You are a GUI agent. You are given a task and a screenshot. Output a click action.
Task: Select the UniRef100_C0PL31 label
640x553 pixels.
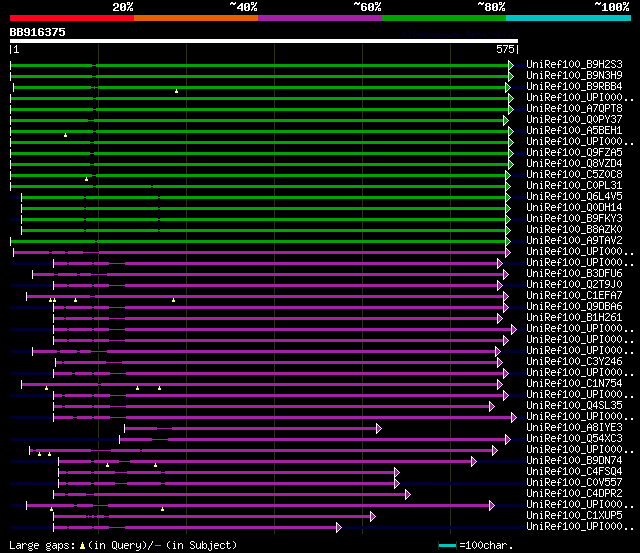(574, 185)
